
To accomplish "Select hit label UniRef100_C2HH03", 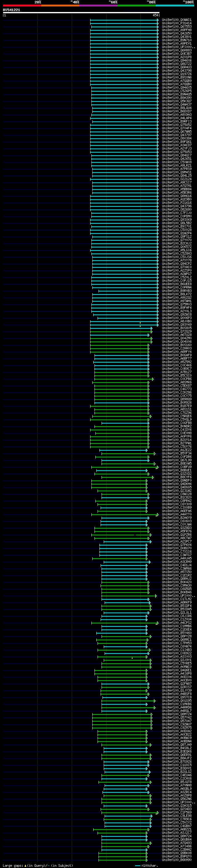I will click(176, 349).
